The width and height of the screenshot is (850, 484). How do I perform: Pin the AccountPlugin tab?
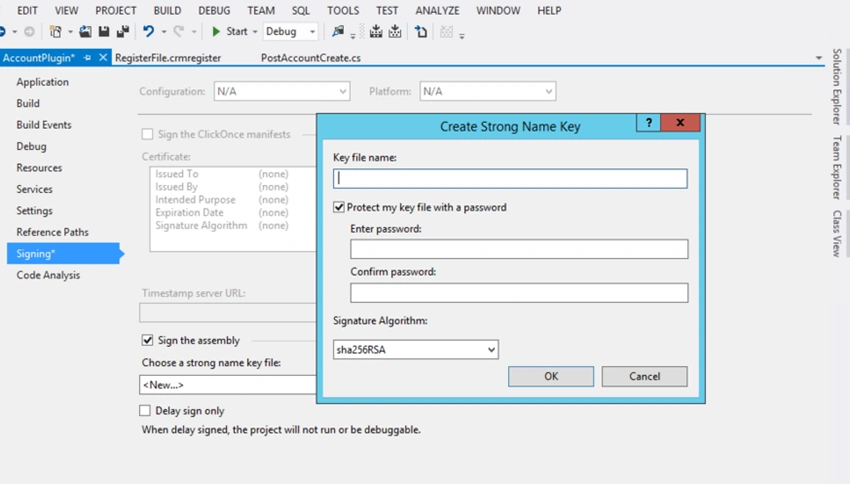coord(87,57)
